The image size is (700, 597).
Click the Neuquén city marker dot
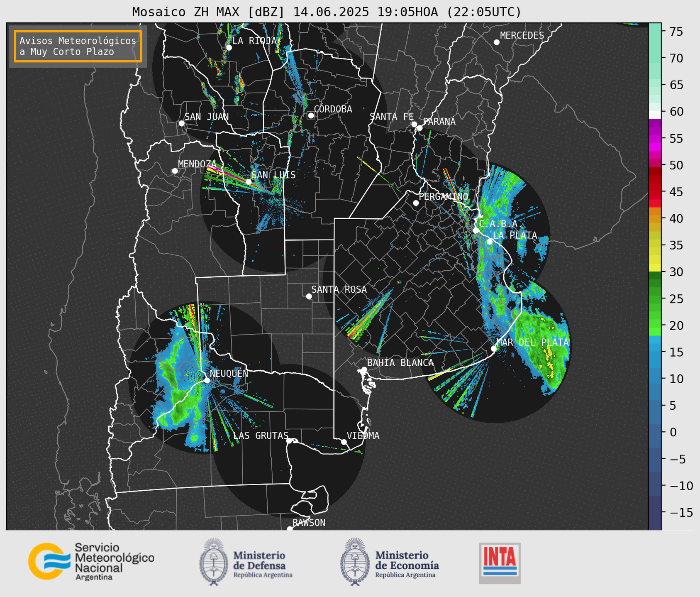(207, 380)
